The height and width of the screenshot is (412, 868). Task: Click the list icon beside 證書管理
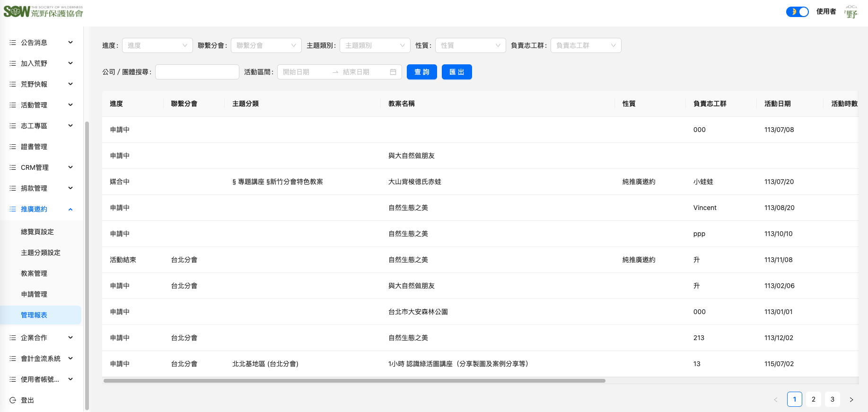coord(13,147)
